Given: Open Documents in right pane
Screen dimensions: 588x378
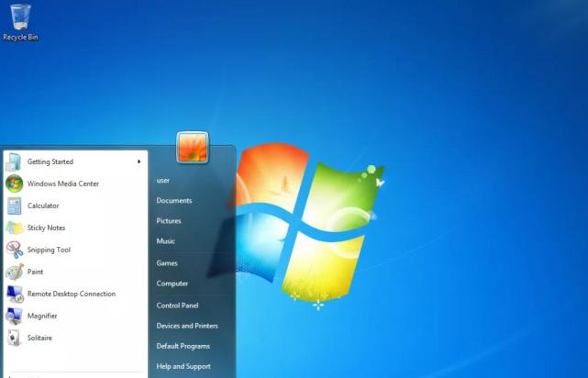Looking at the screenshot, I should point(174,201).
